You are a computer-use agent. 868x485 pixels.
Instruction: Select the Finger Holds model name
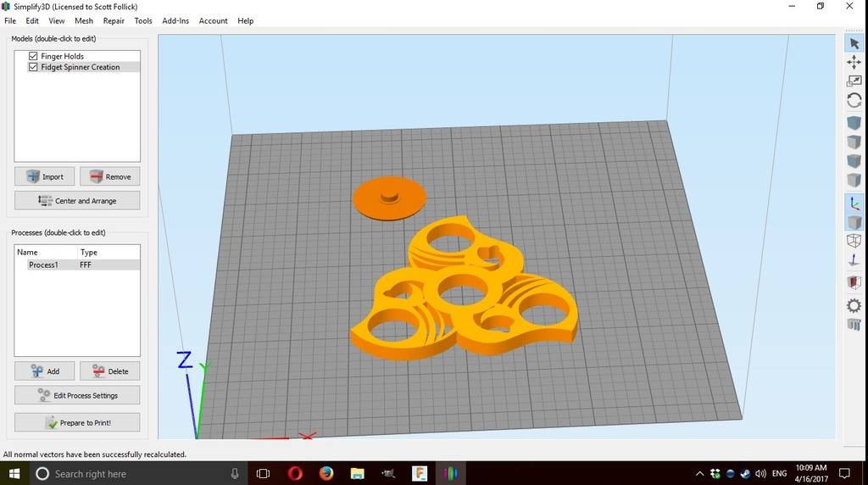tap(62, 56)
